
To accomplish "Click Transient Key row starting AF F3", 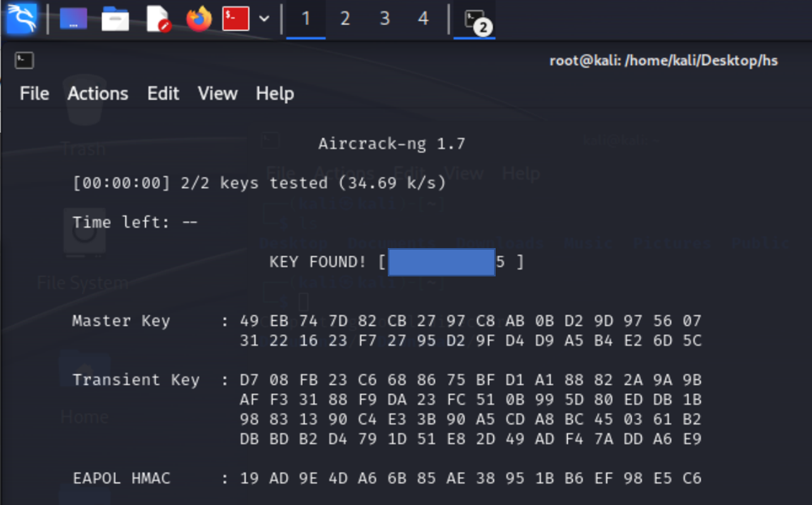I will click(x=470, y=400).
